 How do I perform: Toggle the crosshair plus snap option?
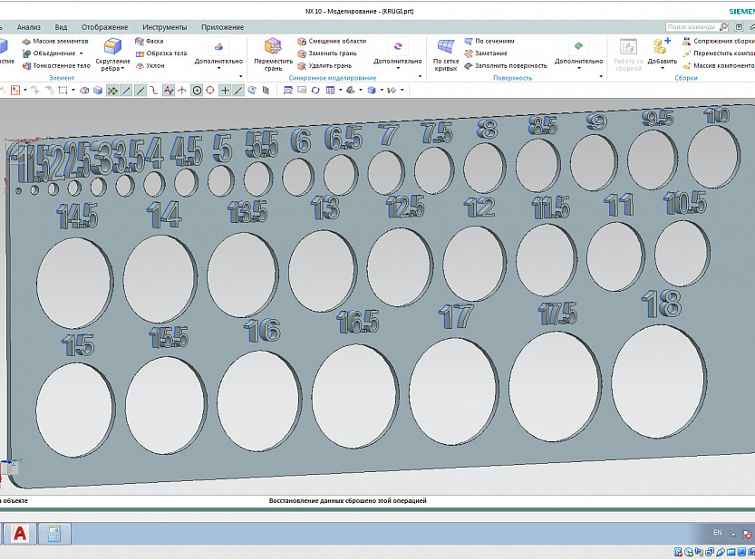click(x=226, y=91)
